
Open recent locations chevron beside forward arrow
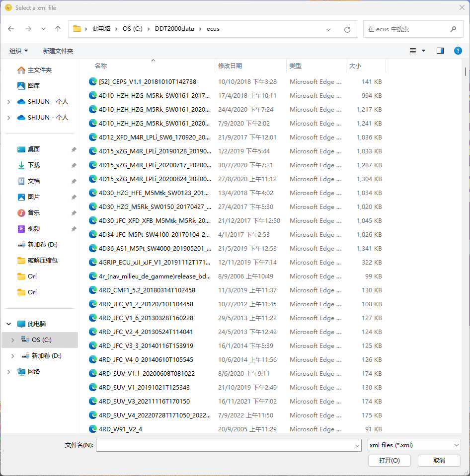(x=43, y=29)
